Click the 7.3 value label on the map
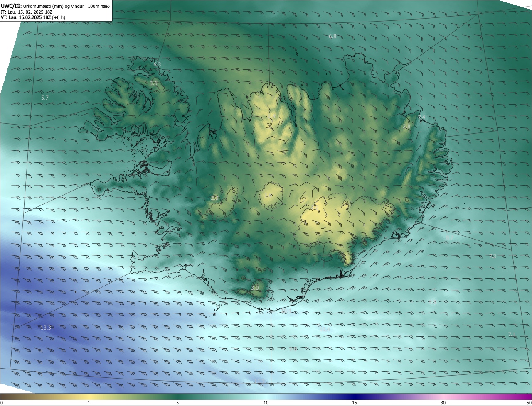This screenshot has height=406, width=532. click(x=493, y=257)
